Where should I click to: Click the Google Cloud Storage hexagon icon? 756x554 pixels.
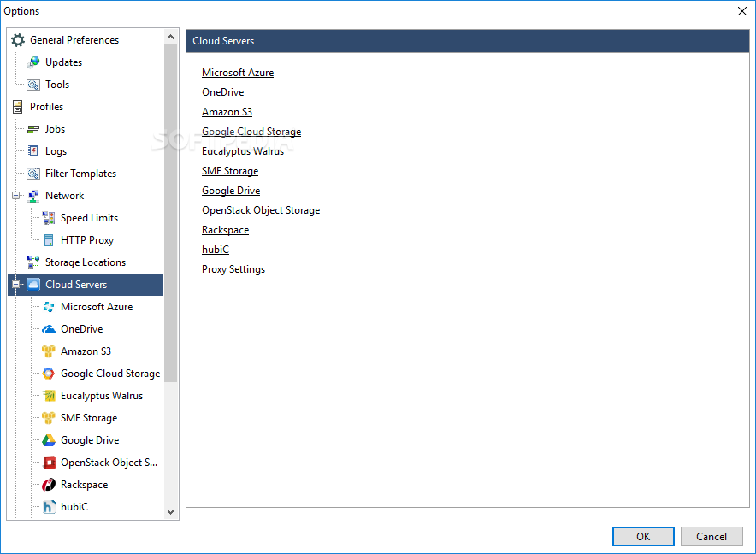(x=49, y=374)
